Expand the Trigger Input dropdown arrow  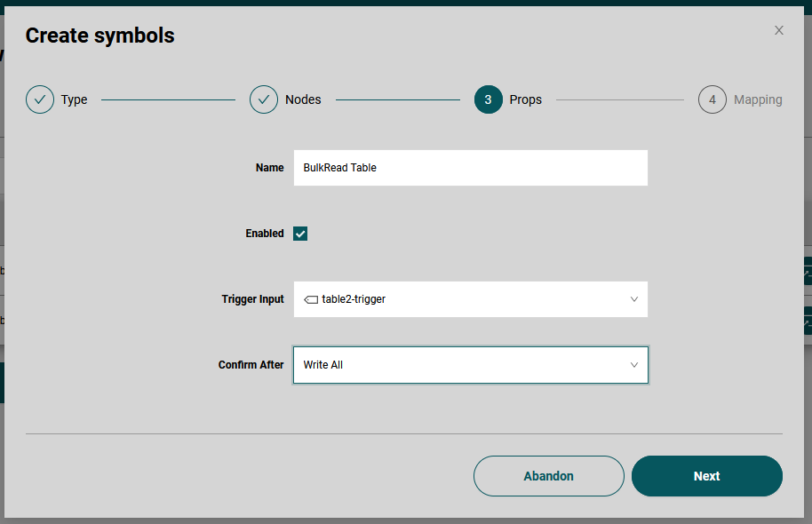634,299
